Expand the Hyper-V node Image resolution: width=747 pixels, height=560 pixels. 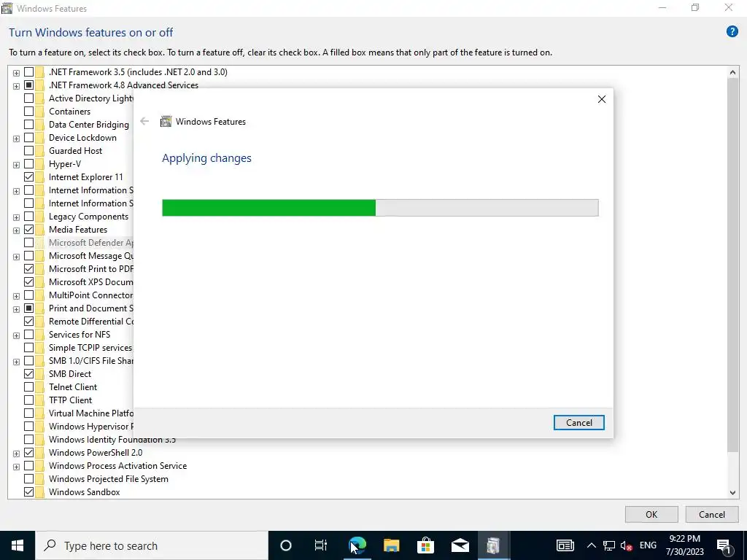pos(16,165)
